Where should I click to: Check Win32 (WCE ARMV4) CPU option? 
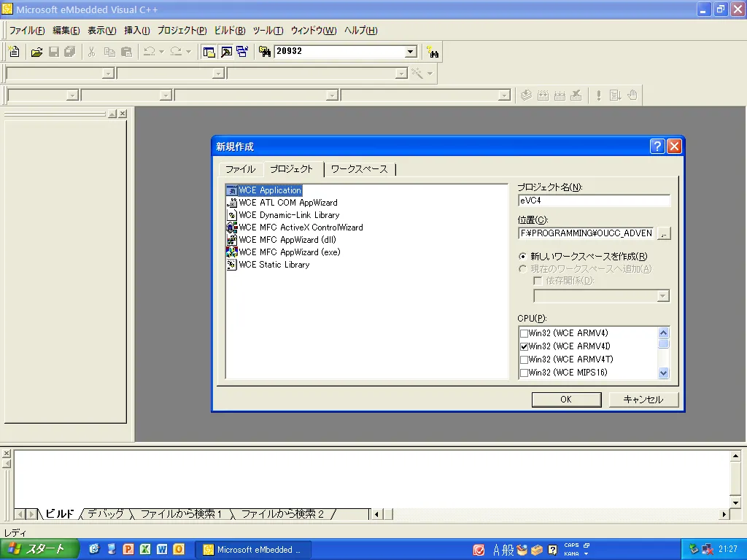tap(524, 333)
